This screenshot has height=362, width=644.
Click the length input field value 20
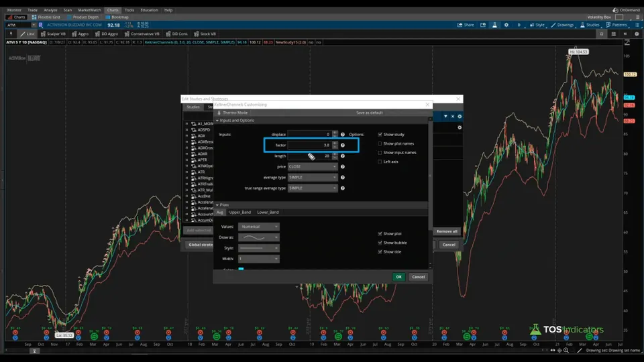(x=310, y=156)
